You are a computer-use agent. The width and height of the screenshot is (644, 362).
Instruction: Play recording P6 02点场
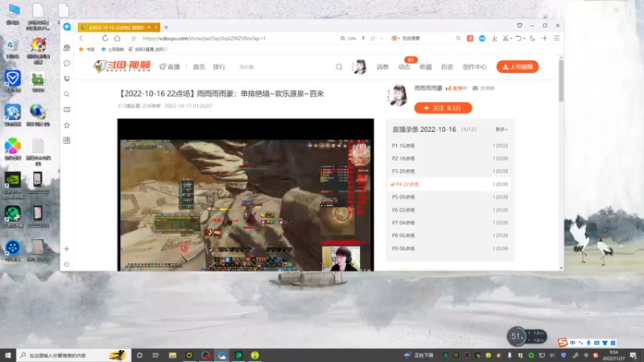[450, 210]
